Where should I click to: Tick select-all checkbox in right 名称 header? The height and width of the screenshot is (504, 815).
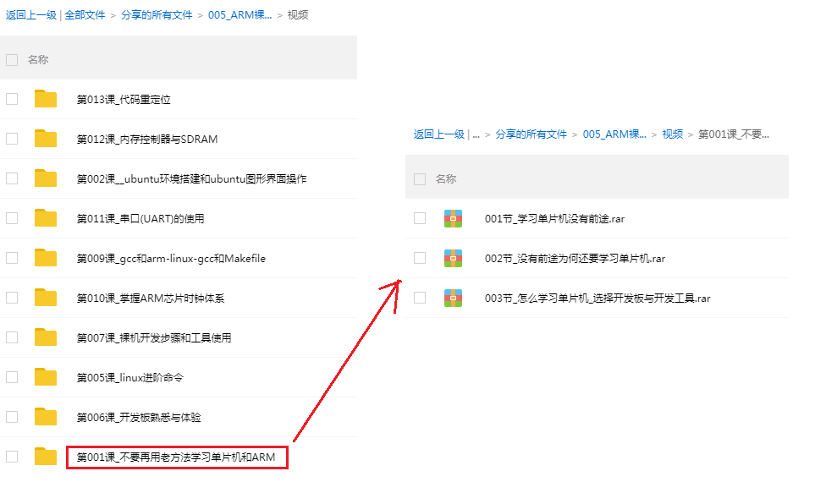click(x=420, y=179)
